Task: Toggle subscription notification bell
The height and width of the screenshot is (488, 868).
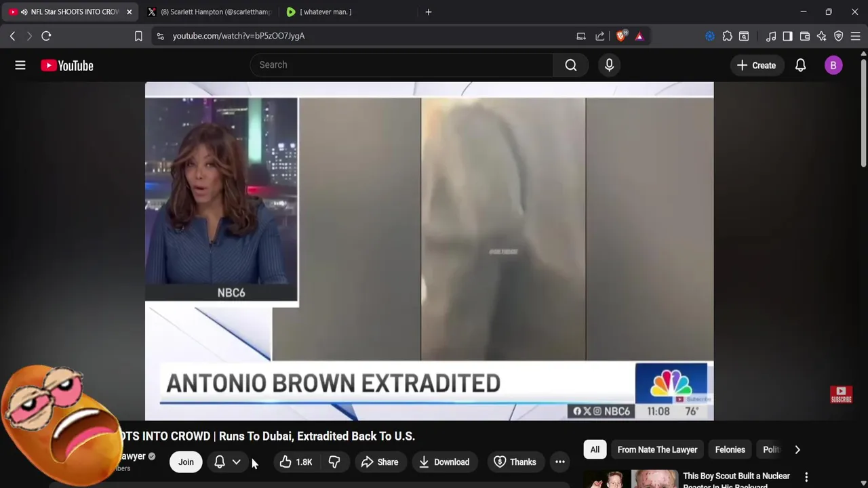Action: coord(220,462)
